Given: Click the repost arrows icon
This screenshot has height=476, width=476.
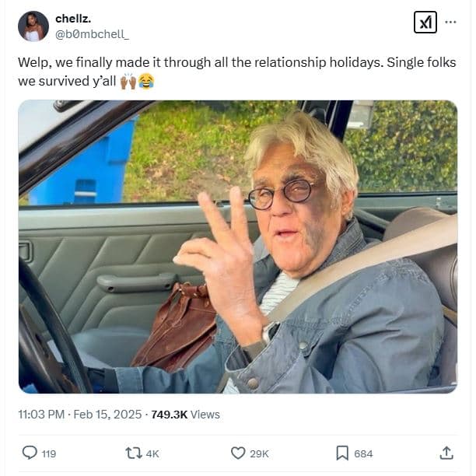Looking at the screenshot, I should click(131, 453).
